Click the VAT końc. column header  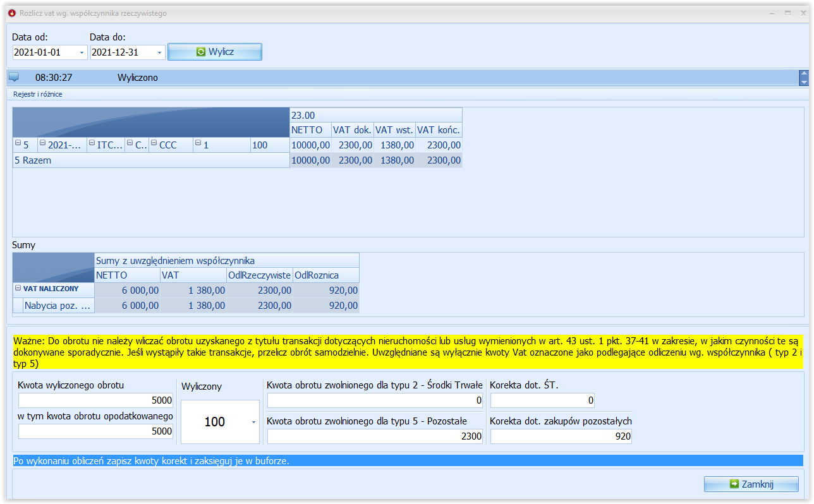point(439,130)
